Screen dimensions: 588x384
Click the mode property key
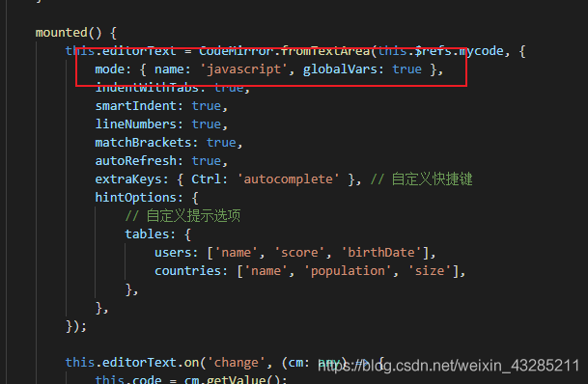coord(109,69)
